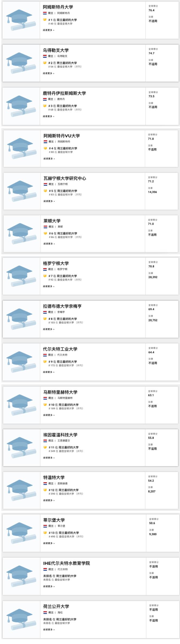Click the Netherlands flag icon under 莱顿大学
The width and height of the screenshot is (180, 644).
click(45, 227)
